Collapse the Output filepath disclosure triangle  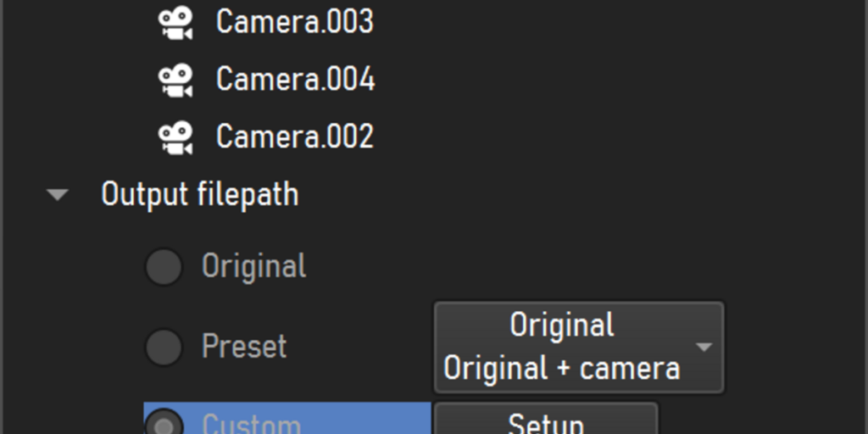(57, 195)
